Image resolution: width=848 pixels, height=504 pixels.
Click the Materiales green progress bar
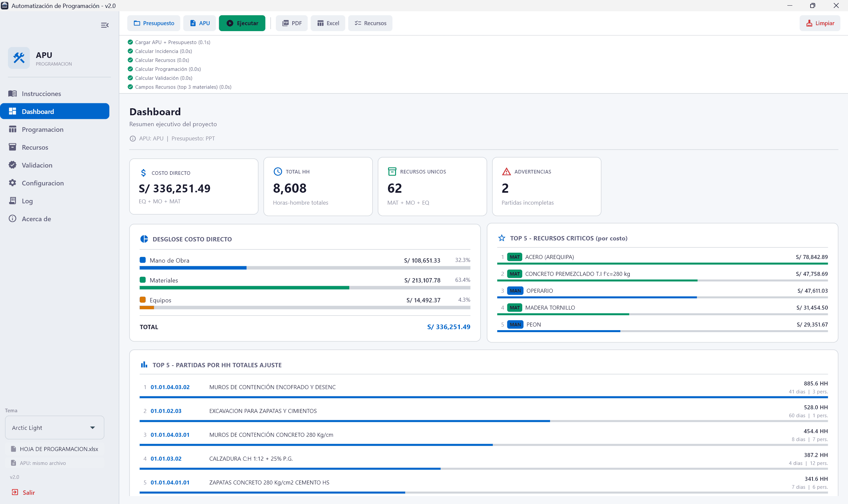244,287
